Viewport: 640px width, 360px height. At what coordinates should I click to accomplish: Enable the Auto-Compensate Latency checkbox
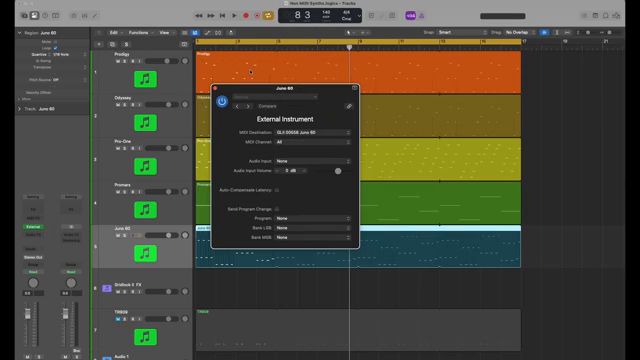(277, 190)
